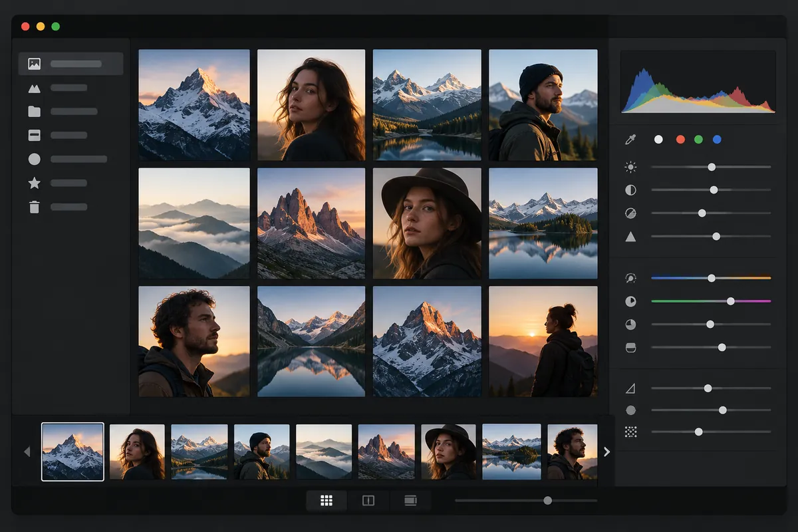Select the blue color channel dot
The height and width of the screenshot is (532, 798).
tap(717, 140)
